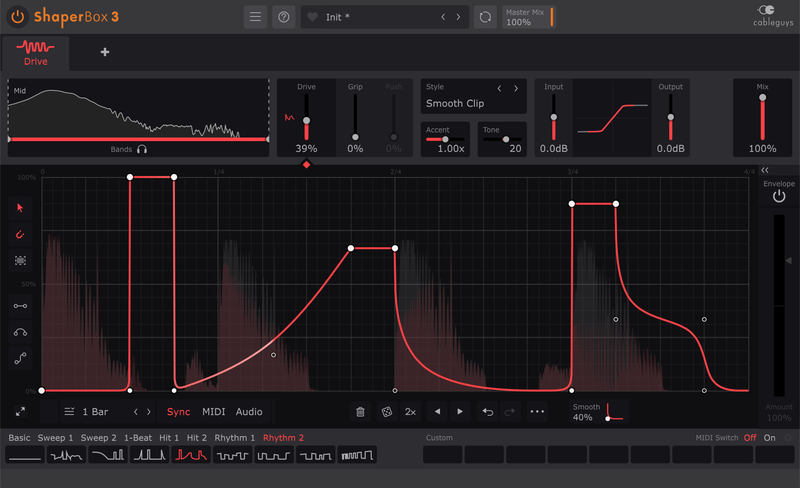Open more options three dots
Viewport: 800px width, 488px height.
(537, 411)
